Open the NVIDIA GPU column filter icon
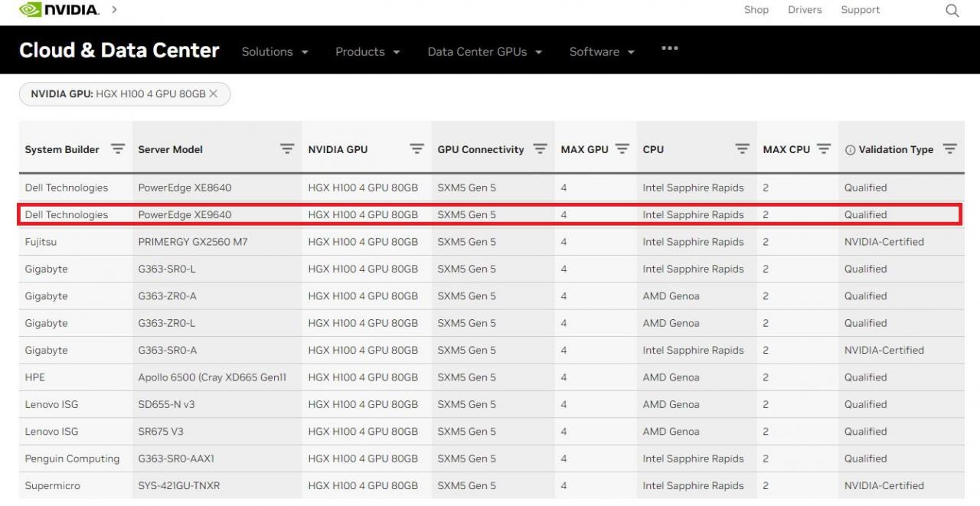 click(x=416, y=149)
